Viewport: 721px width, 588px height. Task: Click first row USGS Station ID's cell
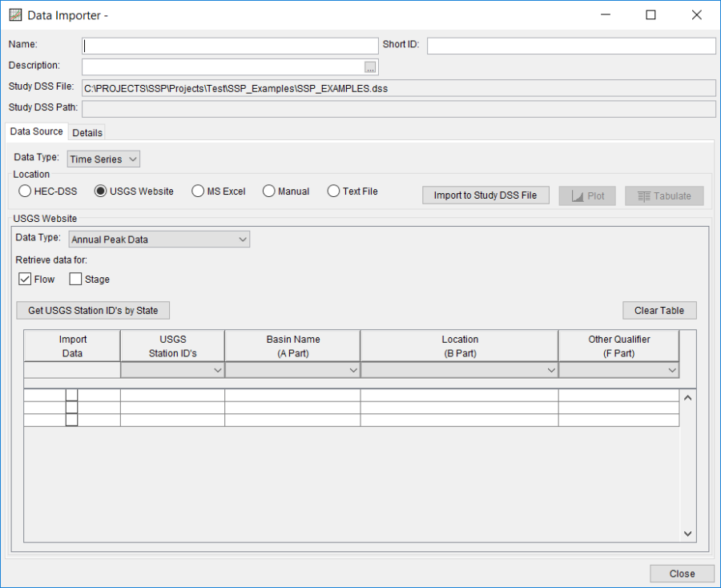coord(172,396)
